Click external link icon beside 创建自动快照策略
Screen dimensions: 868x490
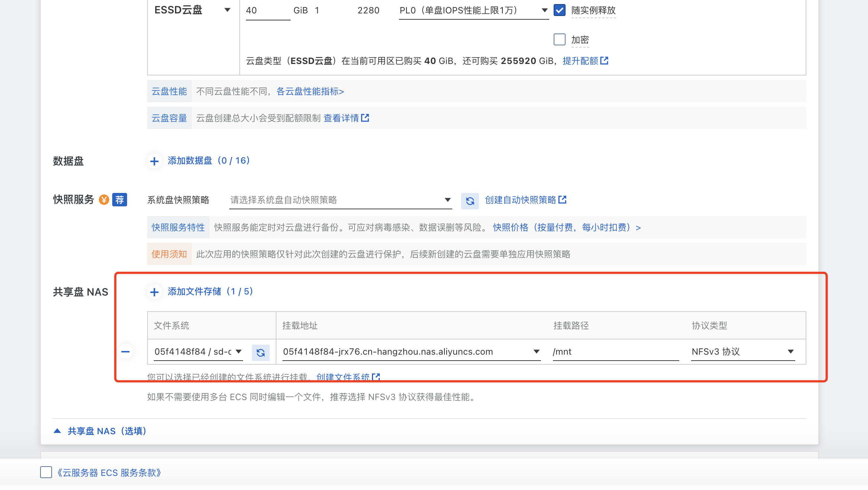[563, 200]
